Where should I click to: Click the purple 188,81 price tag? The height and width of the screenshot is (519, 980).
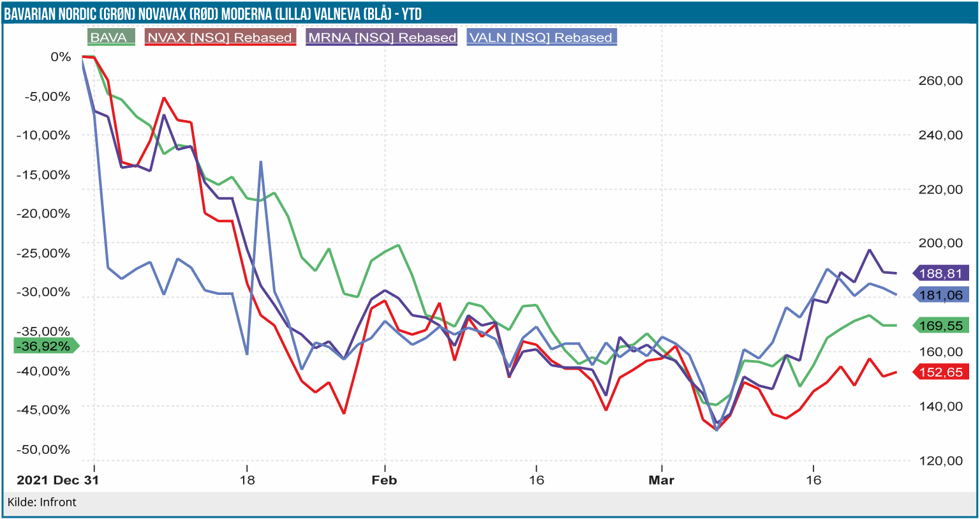point(940,273)
